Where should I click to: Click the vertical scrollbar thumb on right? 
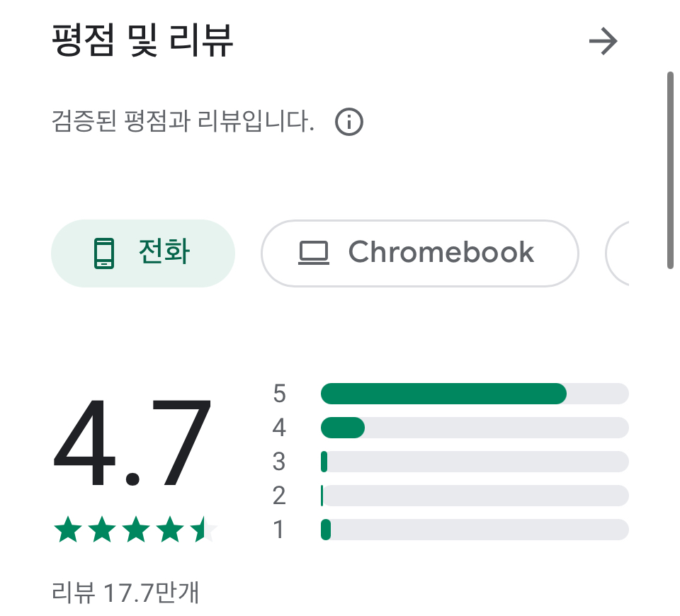coord(670,171)
